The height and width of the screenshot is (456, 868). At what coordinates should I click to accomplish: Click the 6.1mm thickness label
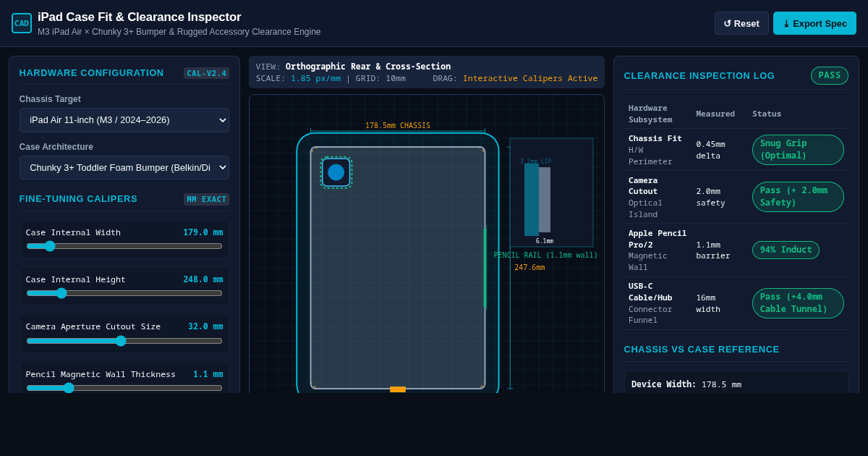click(545, 241)
